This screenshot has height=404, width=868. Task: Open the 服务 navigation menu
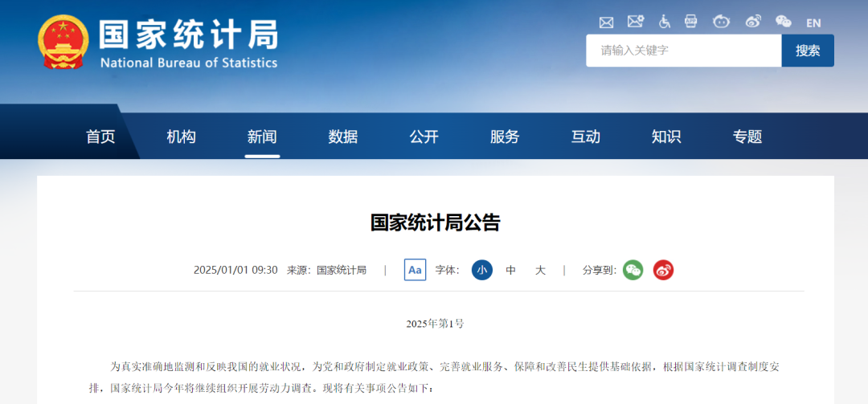pos(505,137)
